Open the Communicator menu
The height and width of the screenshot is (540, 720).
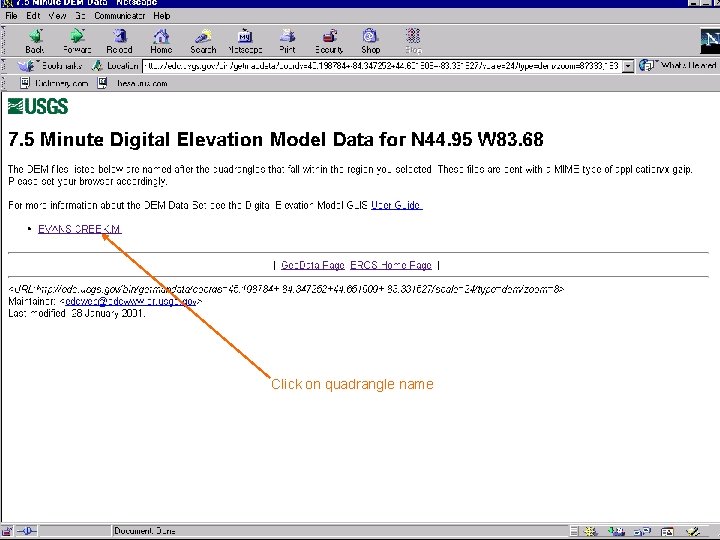tap(119, 16)
